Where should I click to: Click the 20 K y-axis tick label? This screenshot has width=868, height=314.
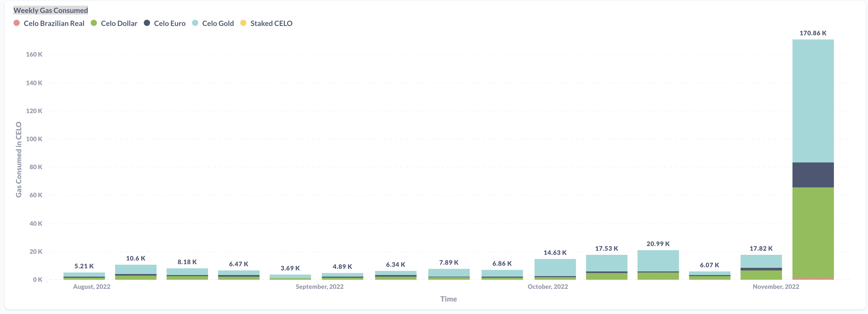point(36,251)
